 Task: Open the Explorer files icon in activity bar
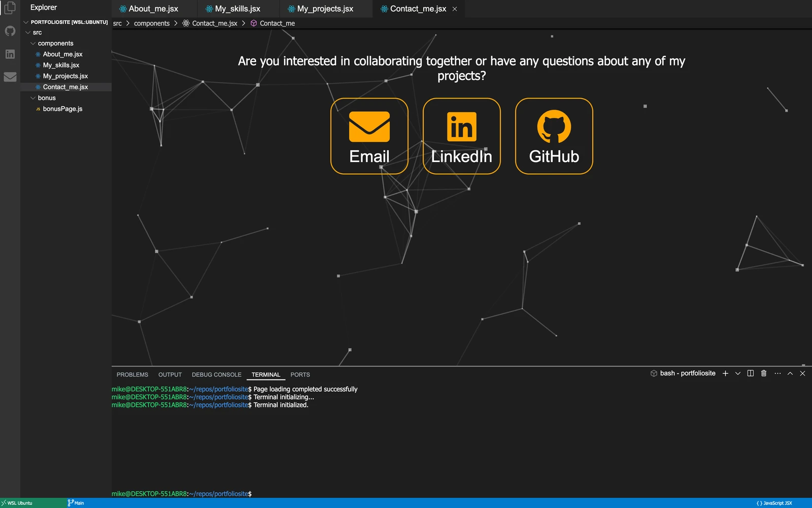pyautogui.click(x=10, y=8)
